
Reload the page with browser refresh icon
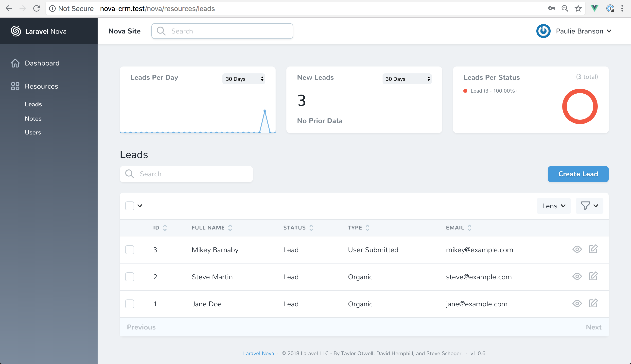[x=36, y=9]
